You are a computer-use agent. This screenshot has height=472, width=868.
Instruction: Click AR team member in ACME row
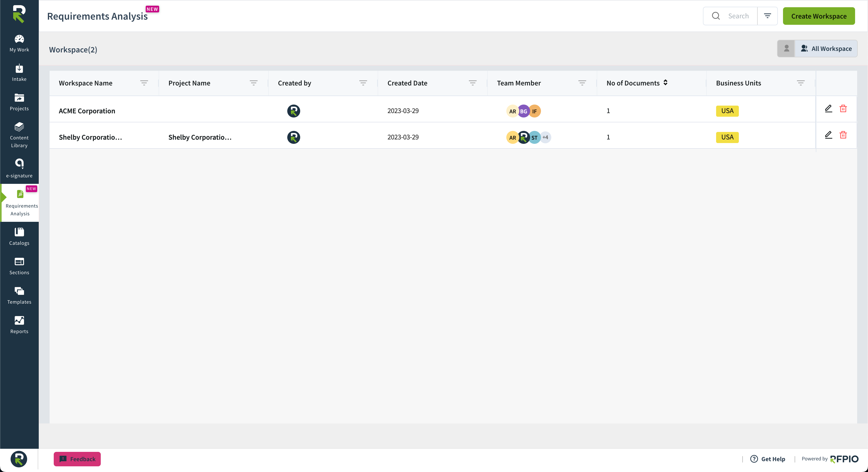point(513,111)
